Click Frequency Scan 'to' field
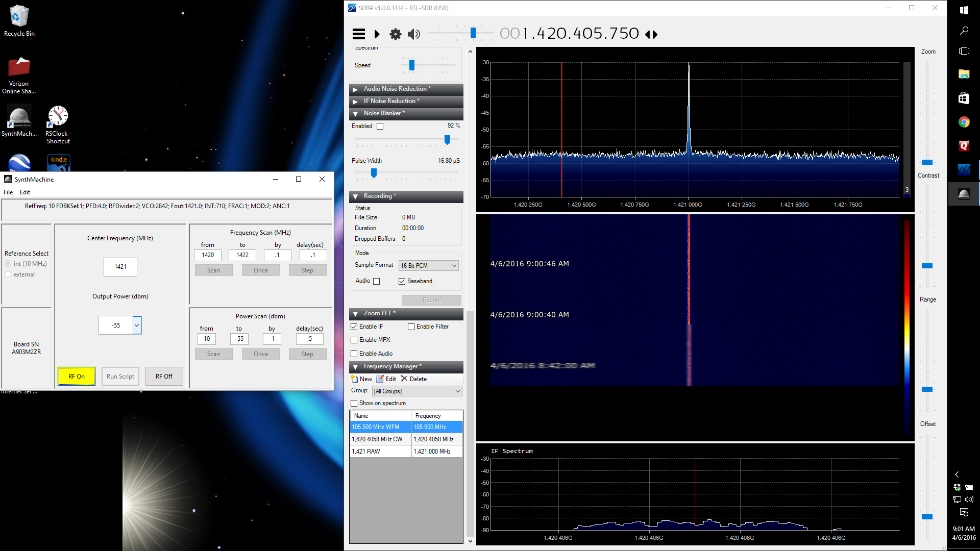The height and width of the screenshot is (551, 980). point(242,255)
